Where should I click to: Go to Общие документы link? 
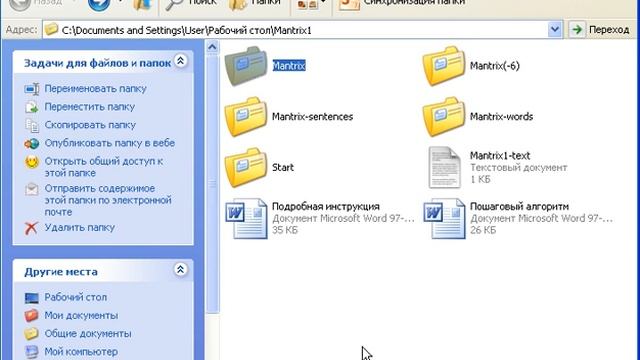pyautogui.click(x=88, y=334)
